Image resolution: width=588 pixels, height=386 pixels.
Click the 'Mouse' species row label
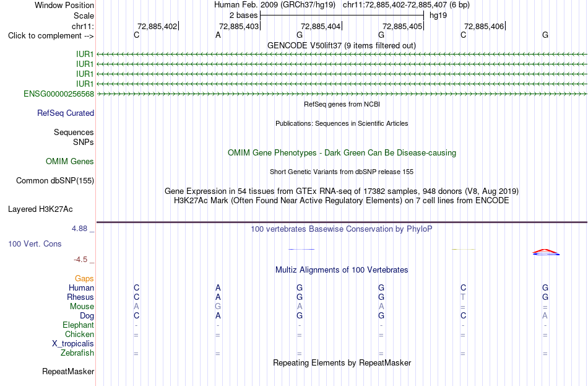(82, 307)
